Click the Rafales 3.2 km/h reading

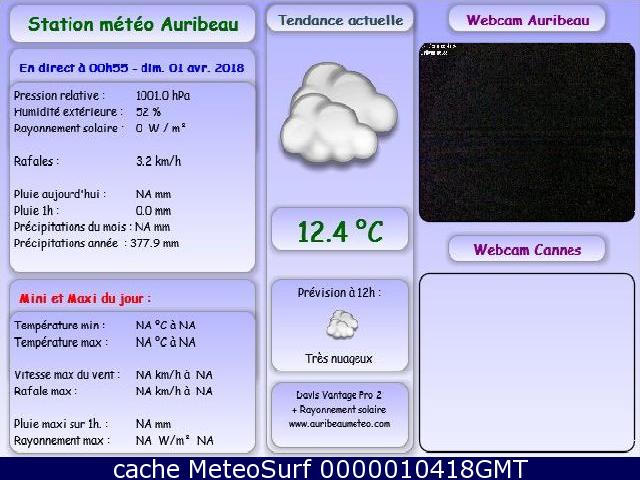point(158,161)
